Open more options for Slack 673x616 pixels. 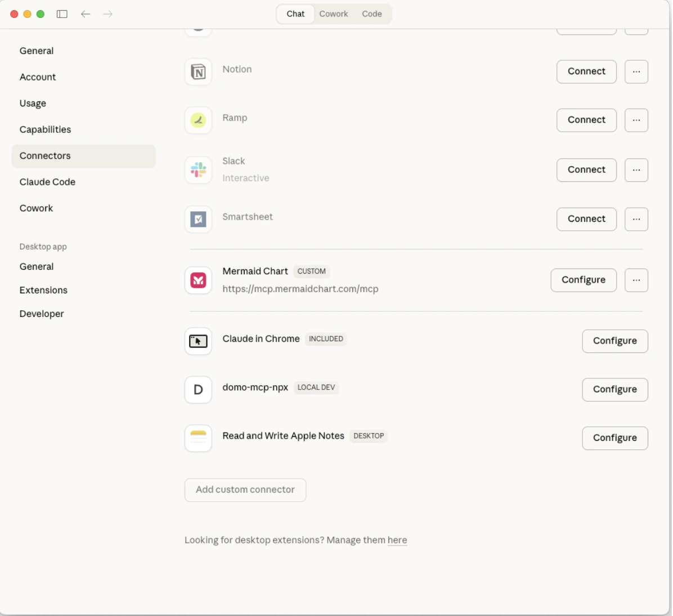point(636,170)
